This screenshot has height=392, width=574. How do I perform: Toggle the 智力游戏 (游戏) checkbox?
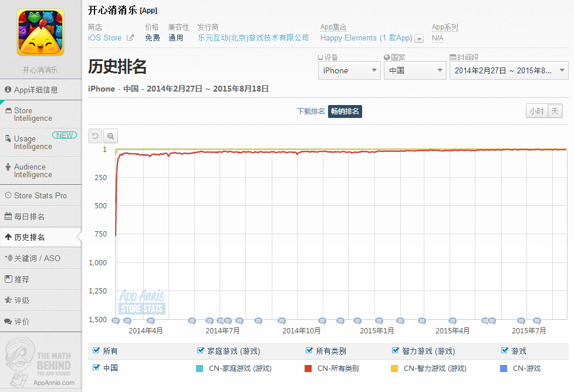tap(396, 350)
